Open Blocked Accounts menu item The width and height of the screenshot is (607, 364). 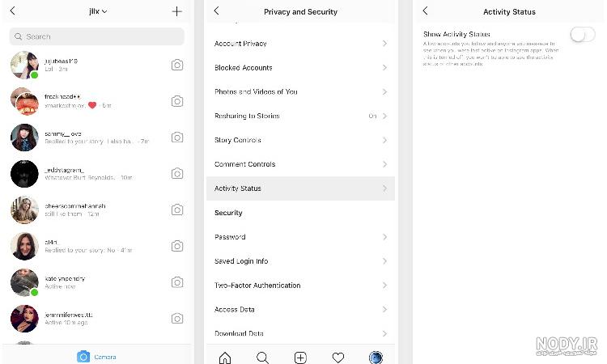click(x=300, y=68)
